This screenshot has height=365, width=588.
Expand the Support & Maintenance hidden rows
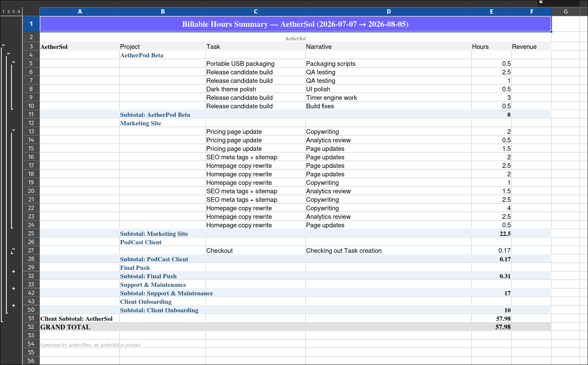pos(14,289)
